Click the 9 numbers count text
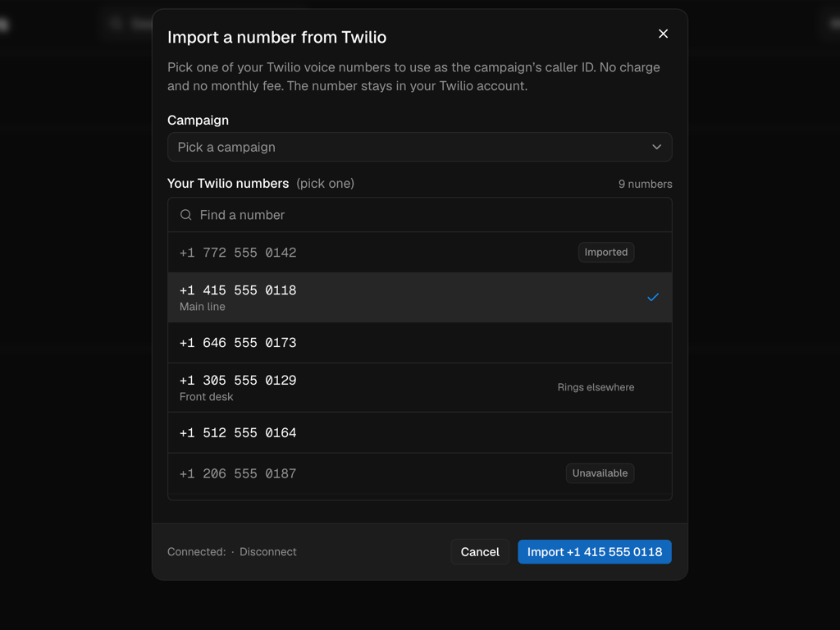Viewport: 840px width, 630px height. (x=645, y=184)
